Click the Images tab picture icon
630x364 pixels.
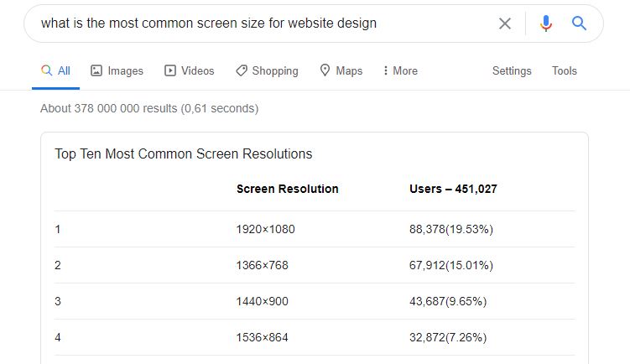pos(96,70)
